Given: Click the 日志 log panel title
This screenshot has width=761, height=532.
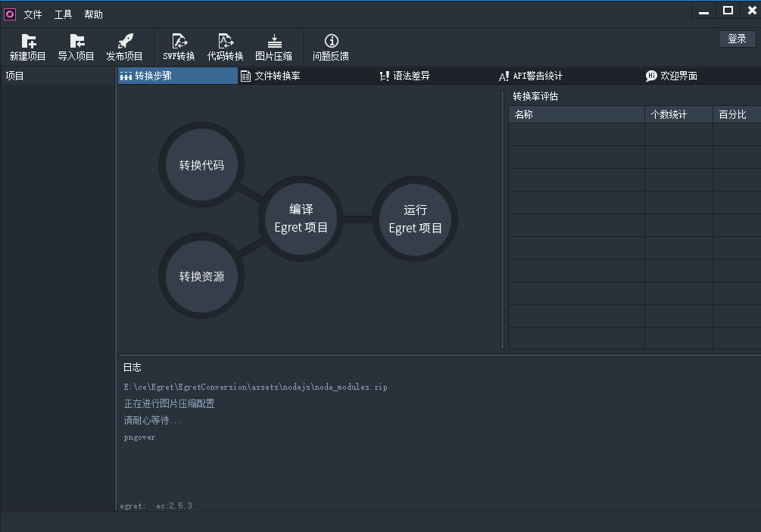Looking at the screenshot, I should [x=132, y=367].
